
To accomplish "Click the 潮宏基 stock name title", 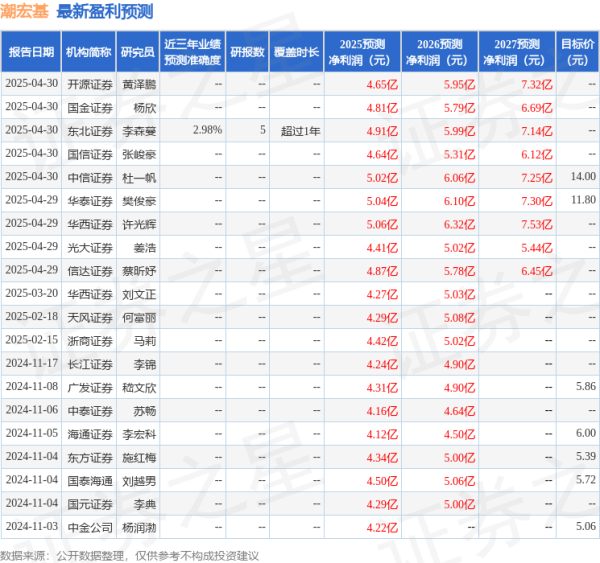I will pos(25,12).
